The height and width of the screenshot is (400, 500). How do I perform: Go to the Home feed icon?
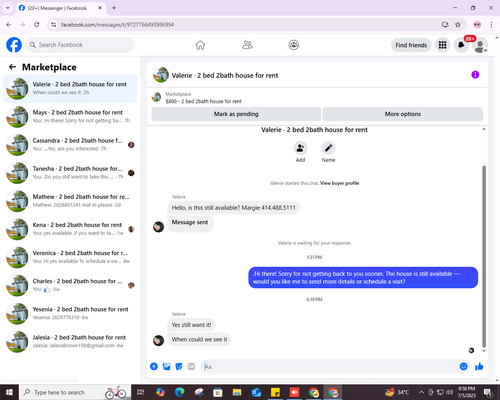coord(200,45)
